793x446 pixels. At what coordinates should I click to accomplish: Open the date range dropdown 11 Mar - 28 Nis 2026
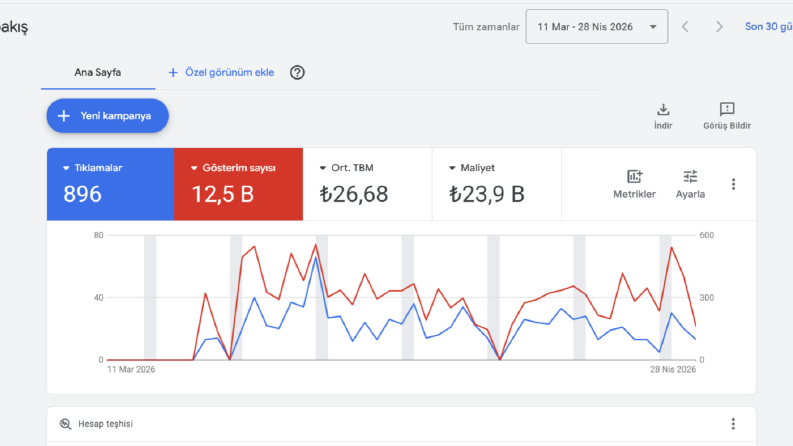point(596,27)
